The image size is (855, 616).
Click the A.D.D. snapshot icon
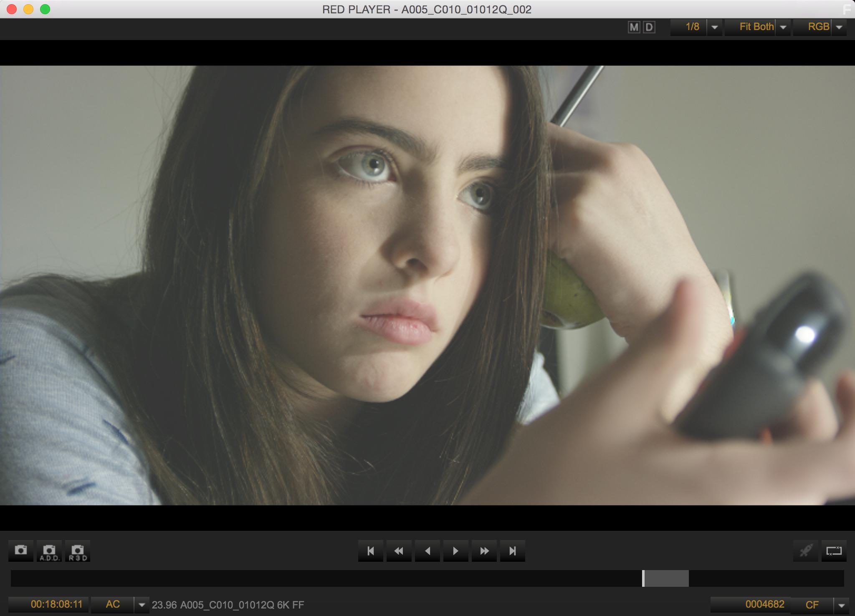(x=50, y=551)
